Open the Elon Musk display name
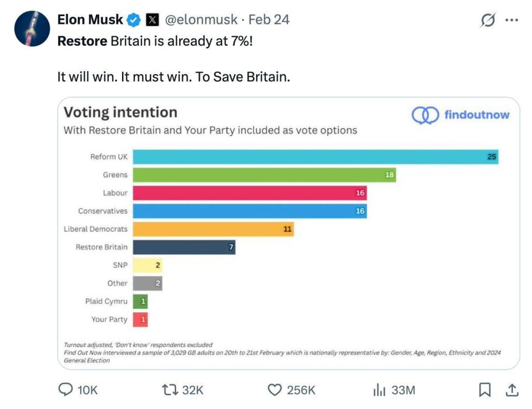 90,20
